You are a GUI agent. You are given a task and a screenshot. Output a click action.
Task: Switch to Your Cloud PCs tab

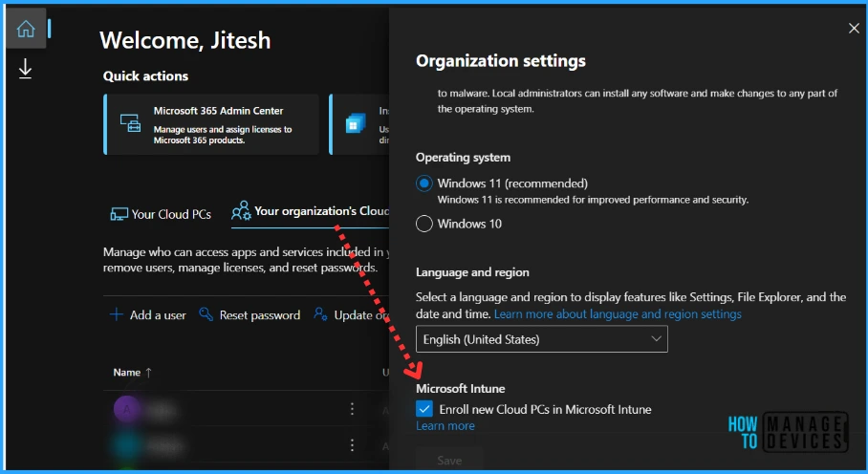click(x=162, y=214)
